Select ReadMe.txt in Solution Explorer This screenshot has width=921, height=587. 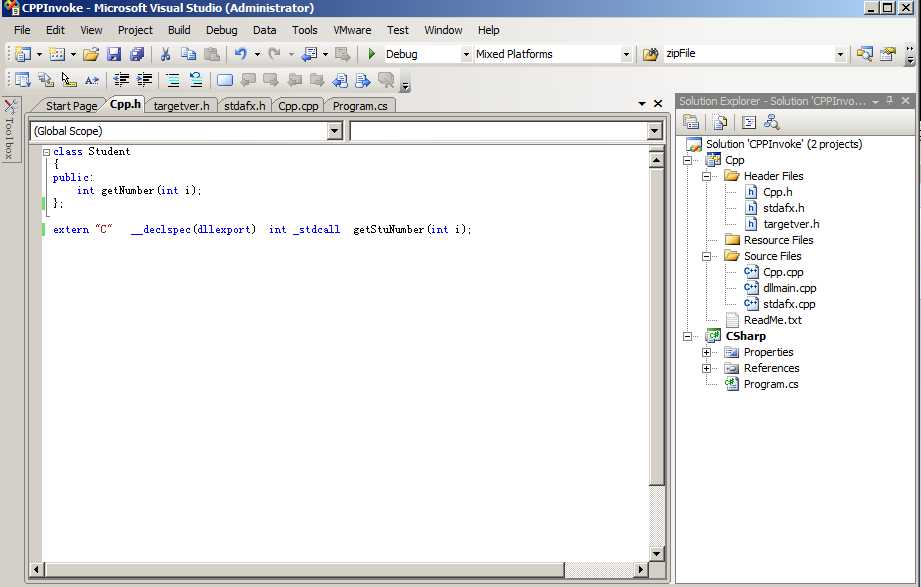tap(772, 320)
